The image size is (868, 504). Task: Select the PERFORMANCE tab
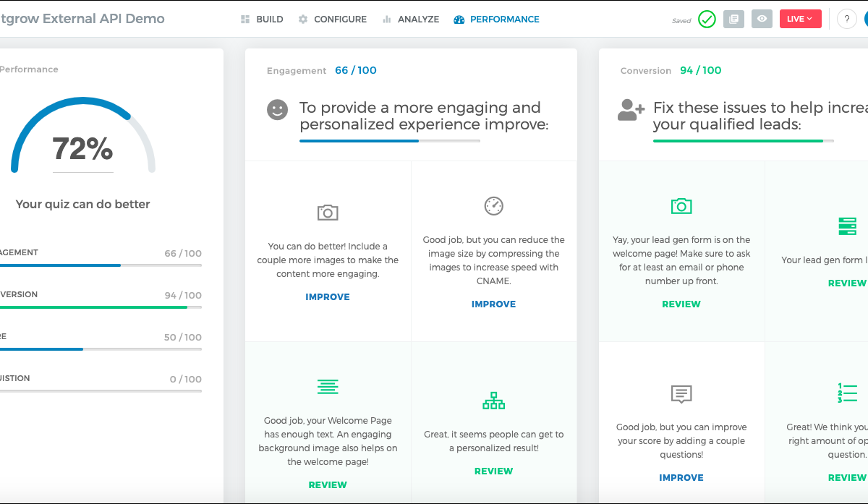[x=497, y=20]
